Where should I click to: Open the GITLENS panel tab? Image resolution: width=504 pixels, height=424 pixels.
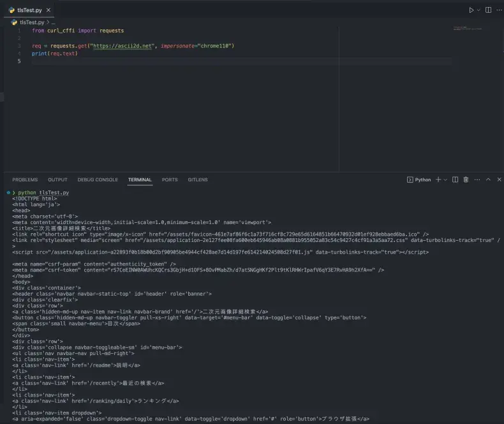tap(198, 180)
